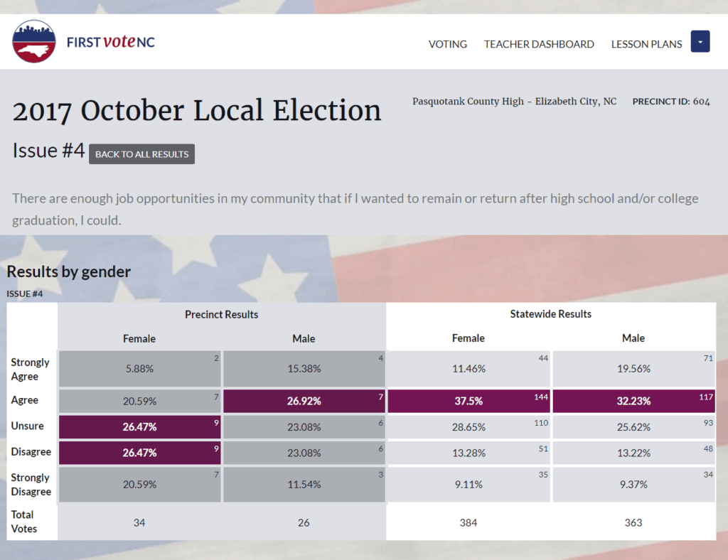Open Lesson Plans page
Image resolution: width=728 pixels, height=560 pixels.
coord(646,44)
